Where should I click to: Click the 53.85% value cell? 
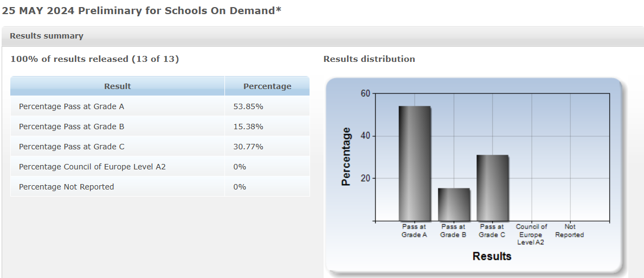click(267, 106)
